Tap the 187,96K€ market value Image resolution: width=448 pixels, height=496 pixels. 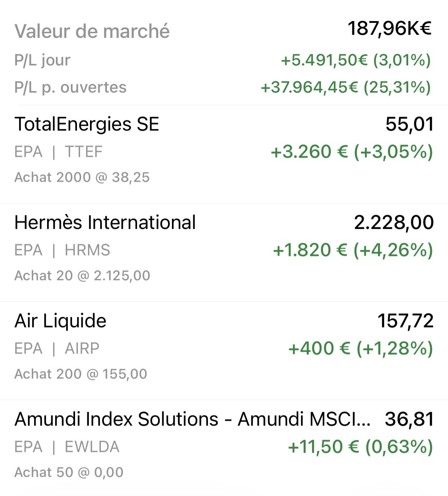389,29
